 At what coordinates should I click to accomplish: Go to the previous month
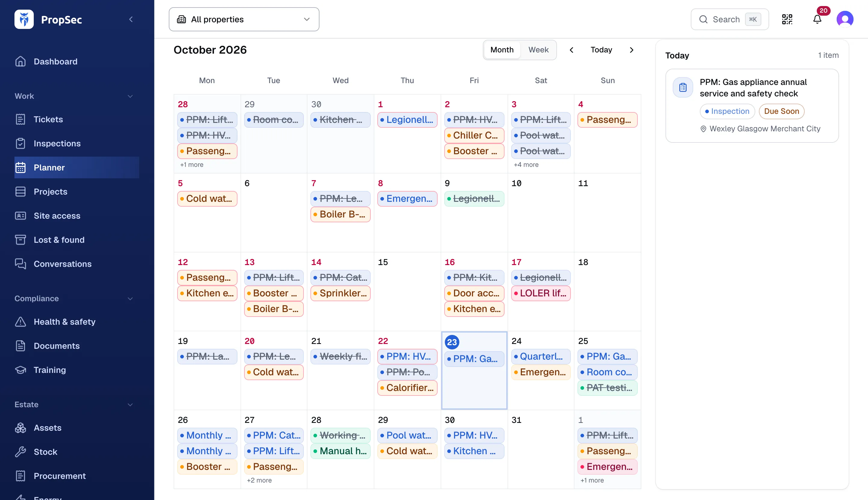pos(571,50)
